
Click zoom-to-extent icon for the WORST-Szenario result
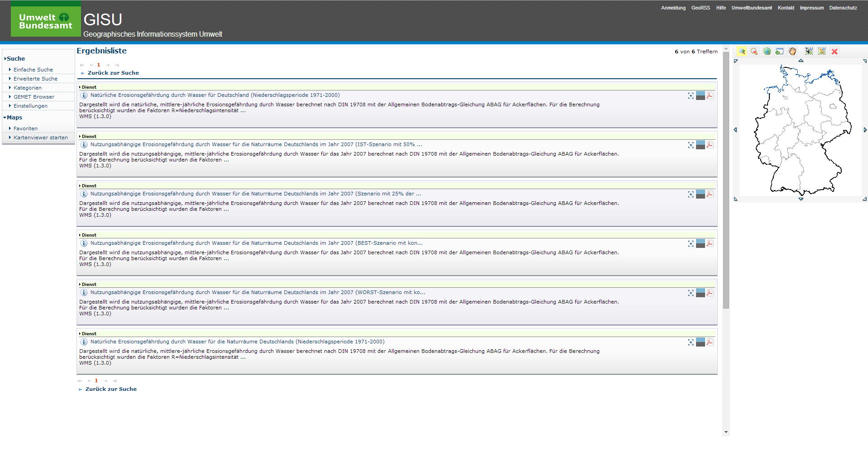[x=691, y=293]
